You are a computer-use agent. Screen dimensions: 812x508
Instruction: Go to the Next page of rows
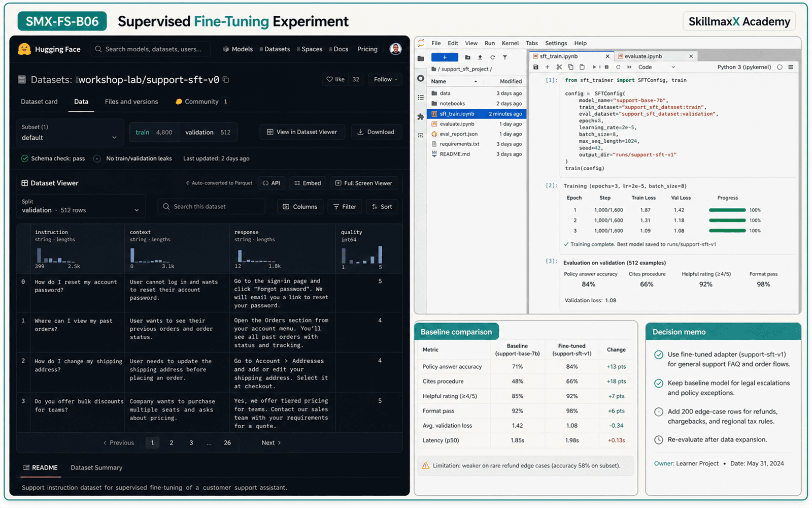tap(271, 442)
